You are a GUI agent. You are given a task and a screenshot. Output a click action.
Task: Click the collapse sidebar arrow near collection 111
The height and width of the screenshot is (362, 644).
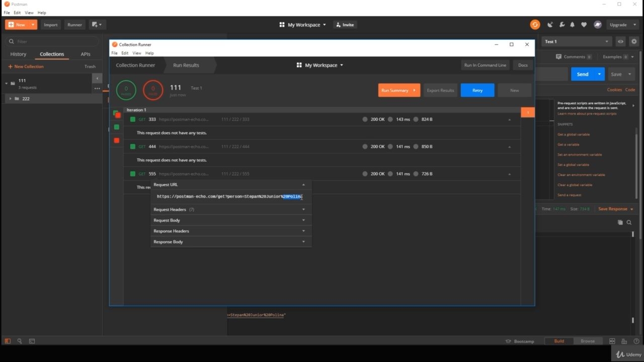click(x=97, y=78)
